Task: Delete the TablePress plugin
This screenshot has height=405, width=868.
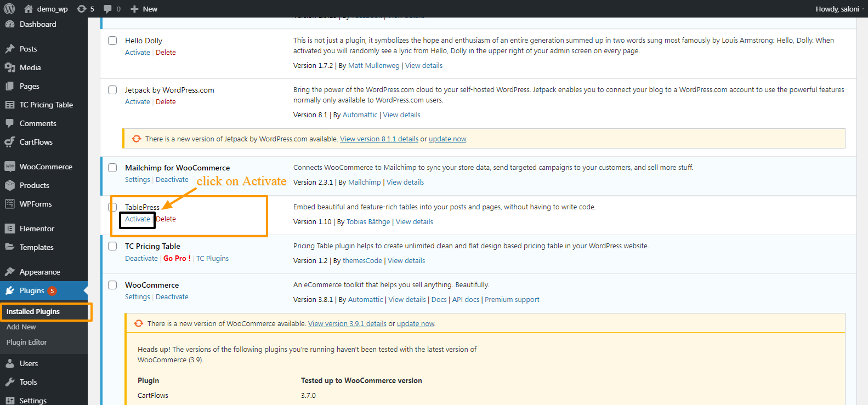Action: click(166, 219)
